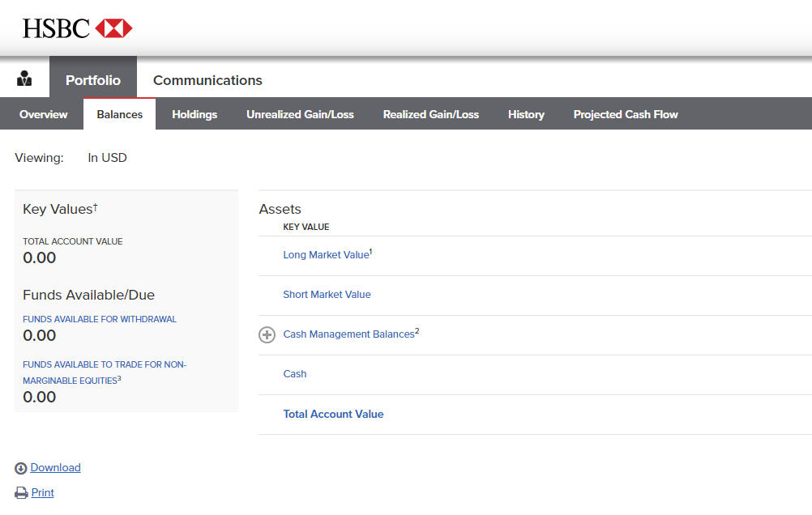Select the Balances tab
The height and width of the screenshot is (515, 812).
120,114
